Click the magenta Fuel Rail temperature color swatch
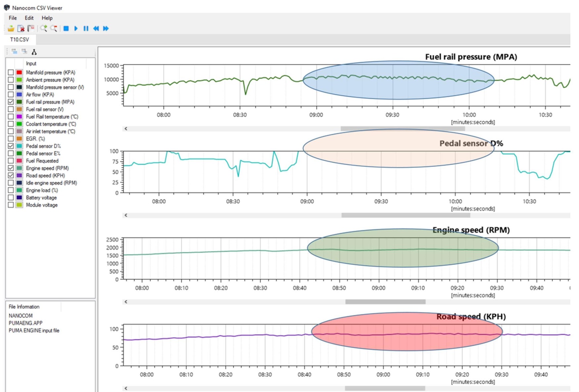The height and width of the screenshot is (392, 579). (x=19, y=117)
